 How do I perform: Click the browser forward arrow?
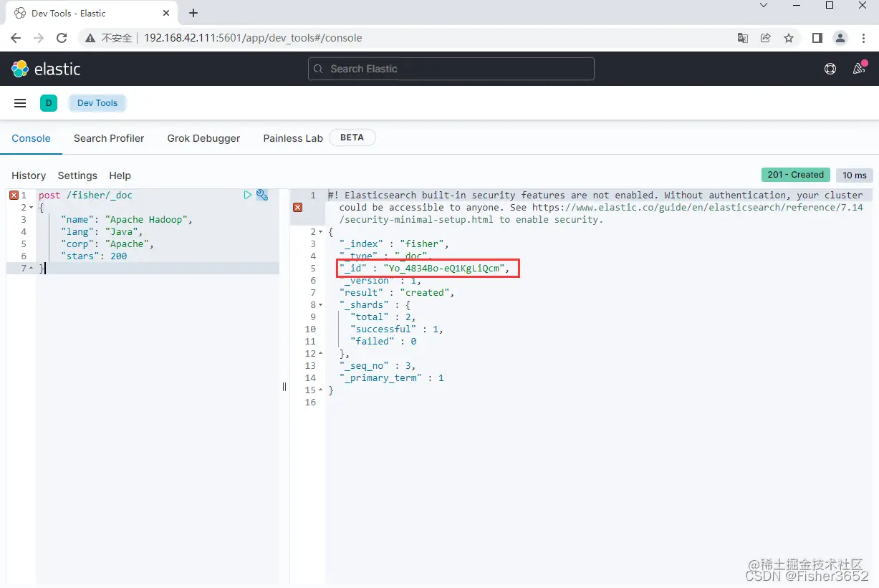(39, 38)
